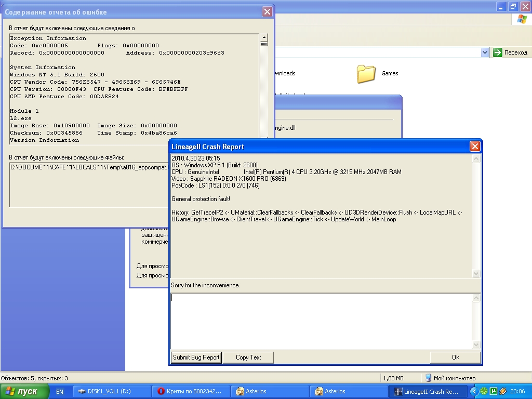532x399 pixels.
Task: Expand hidden tray icons chevron
Action: 474,391
